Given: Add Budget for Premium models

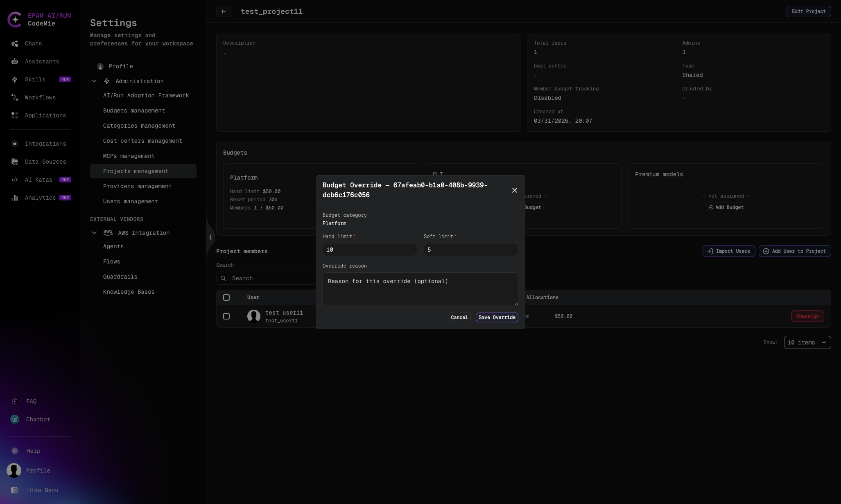Looking at the screenshot, I should pyautogui.click(x=726, y=207).
